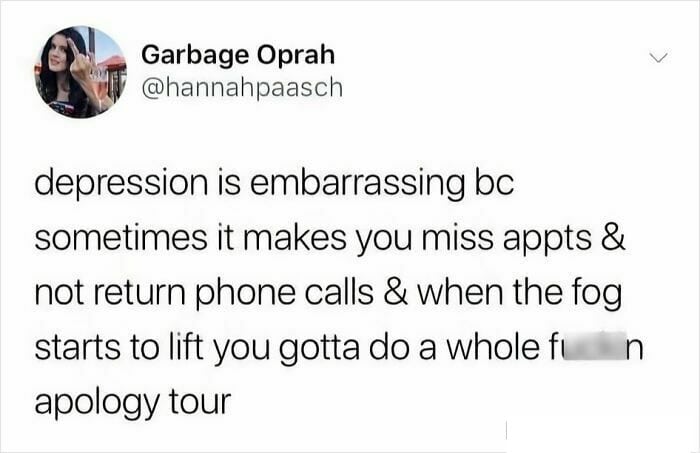Click the word "apology" in the last line
The height and width of the screenshot is (453, 700).
point(96,402)
